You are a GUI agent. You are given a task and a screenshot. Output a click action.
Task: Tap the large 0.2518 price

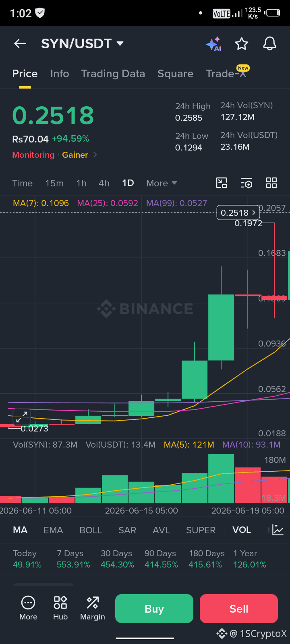tap(53, 116)
